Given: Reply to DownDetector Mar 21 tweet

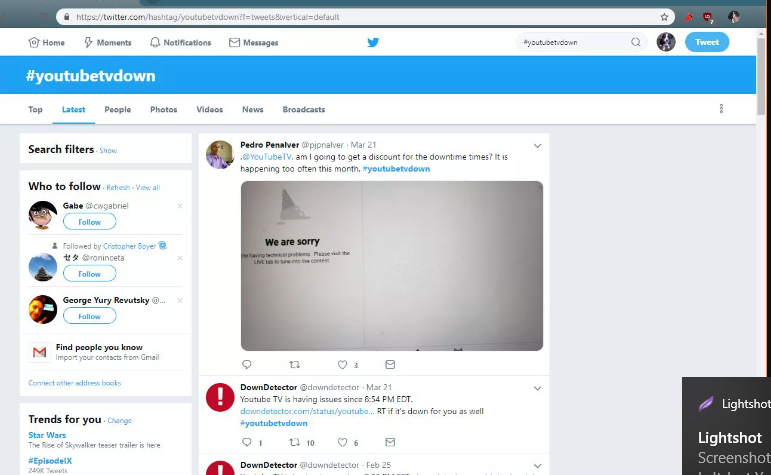Looking at the screenshot, I should (x=247, y=442).
